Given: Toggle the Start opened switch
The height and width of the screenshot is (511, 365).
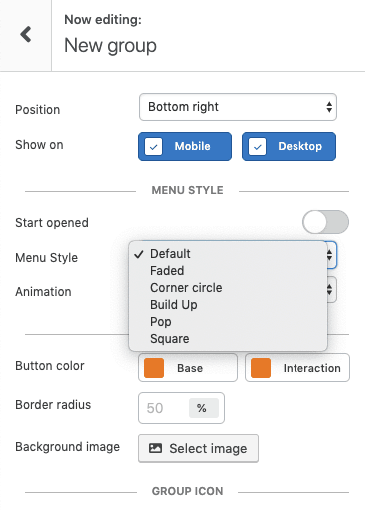Looking at the screenshot, I should click(x=325, y=222).
